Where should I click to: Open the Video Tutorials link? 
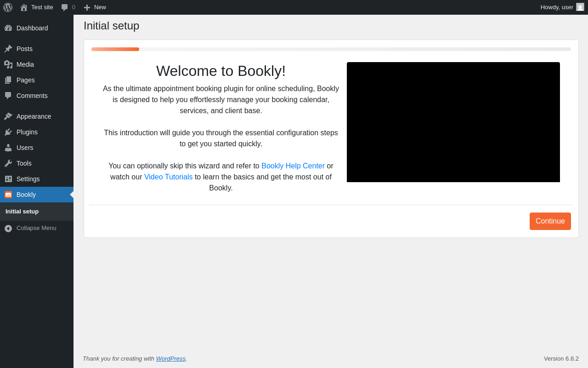pyautogui.click(x=169, y=177)
